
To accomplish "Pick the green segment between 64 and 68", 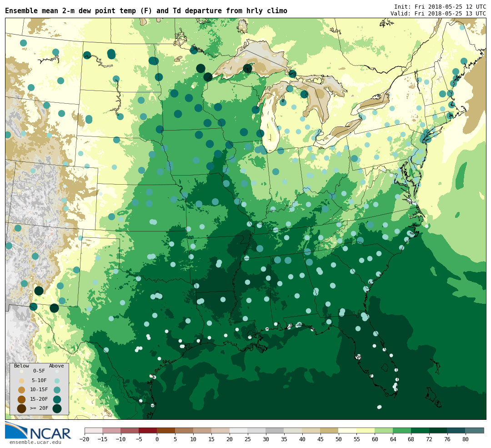I will tap(402, 430).
